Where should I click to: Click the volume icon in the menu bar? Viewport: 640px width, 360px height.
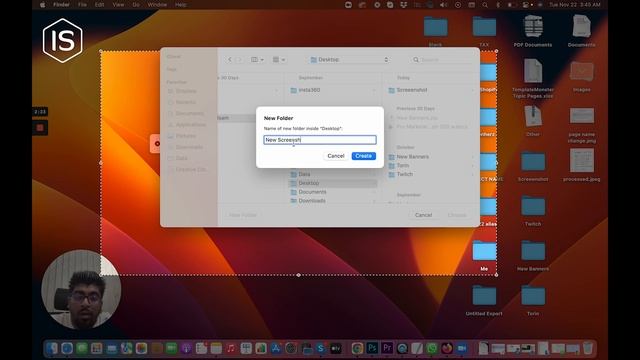pyautogui.click(x=444, y=5)
